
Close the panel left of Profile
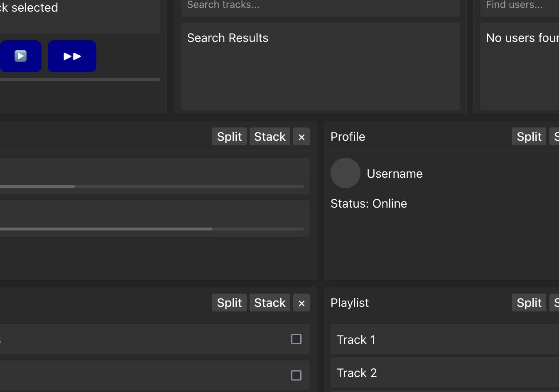302,137
